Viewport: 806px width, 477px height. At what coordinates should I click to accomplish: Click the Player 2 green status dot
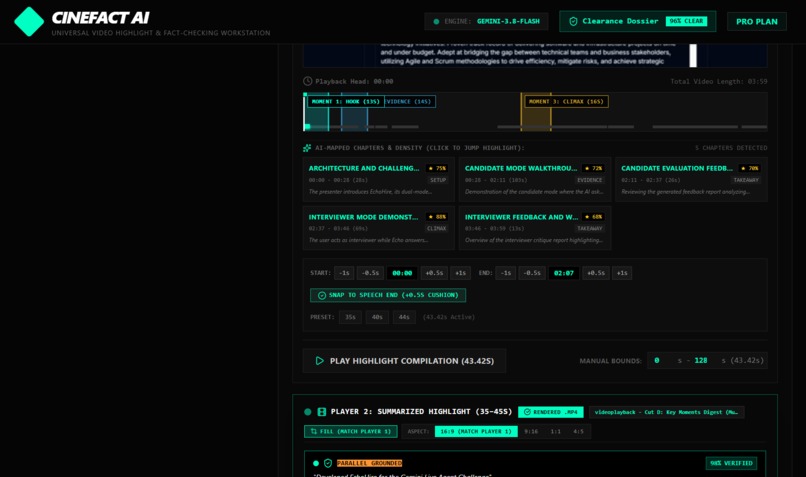point(307,412)
